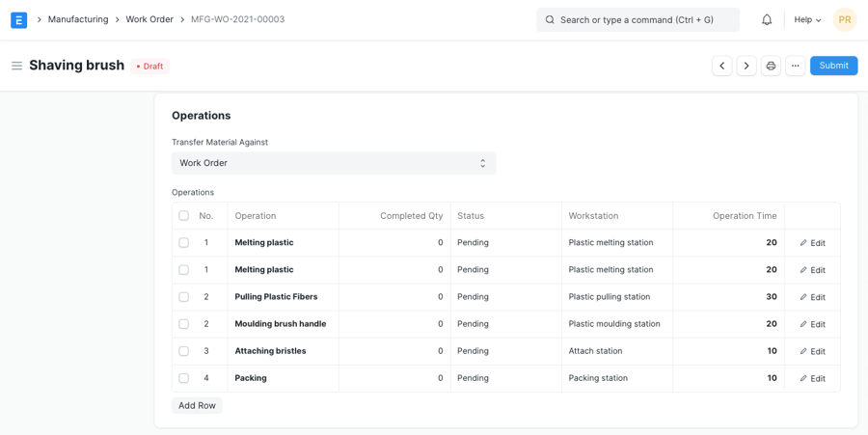Check the Pulling Plastic Fibers row
Image resolution: width=868 pixels, height=435 pixels.
pos(183,297)
